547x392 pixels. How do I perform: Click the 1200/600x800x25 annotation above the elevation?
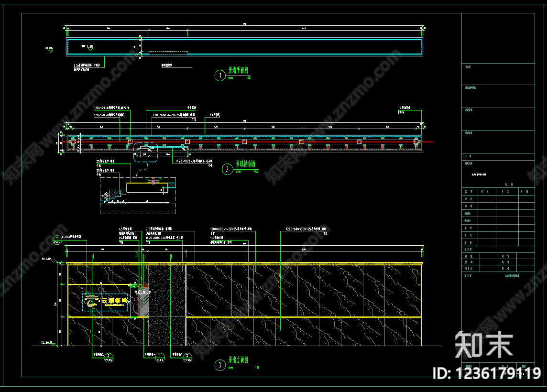306,229
